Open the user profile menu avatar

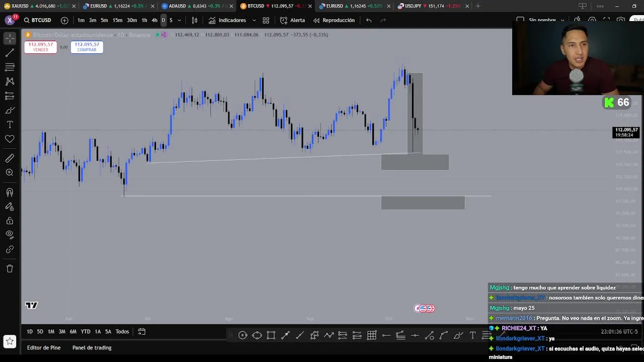(x=10, y=20)
